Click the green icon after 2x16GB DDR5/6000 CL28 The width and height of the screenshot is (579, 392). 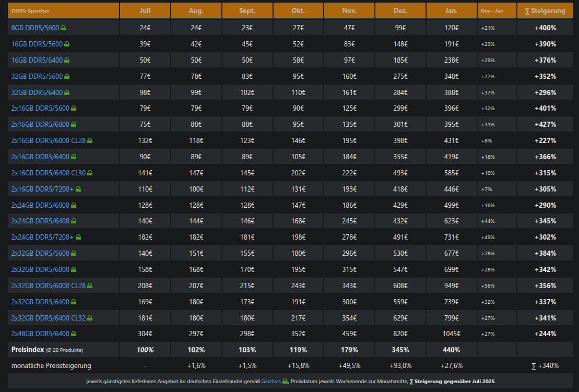90,140
